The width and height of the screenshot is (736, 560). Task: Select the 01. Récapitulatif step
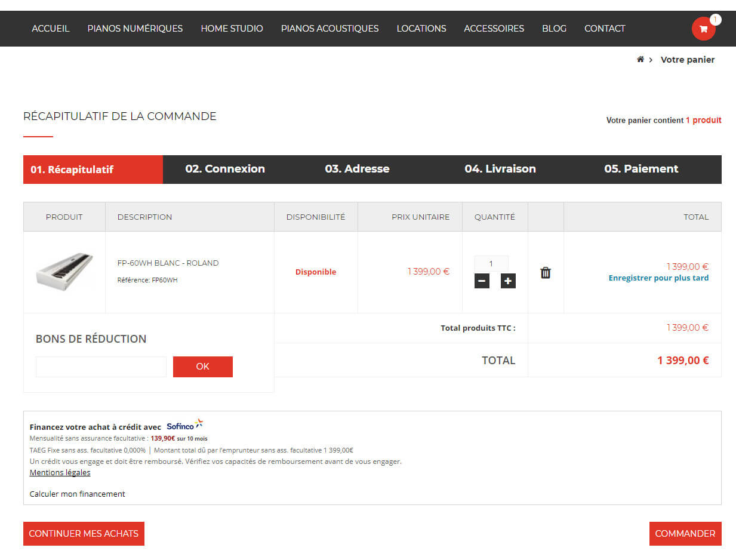coord(93,170)
